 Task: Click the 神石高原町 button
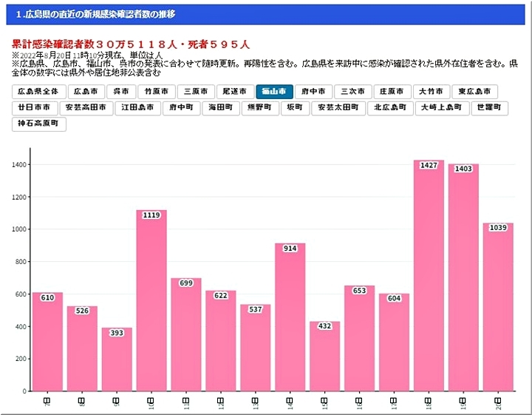39,124
